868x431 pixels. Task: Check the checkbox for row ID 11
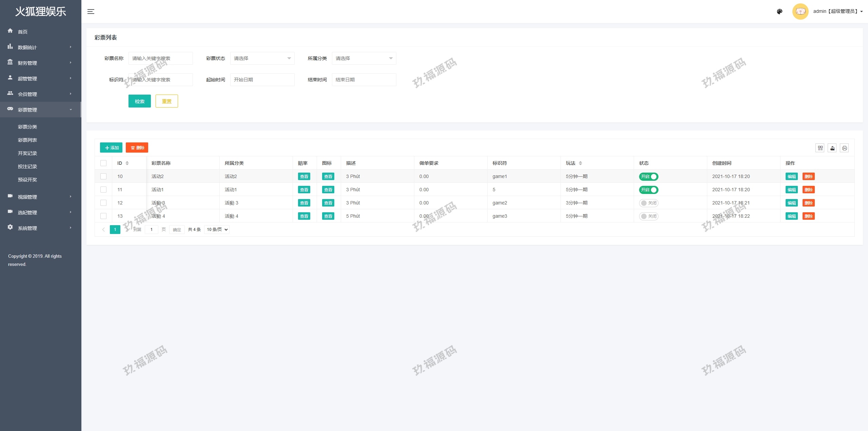point(103,190)
